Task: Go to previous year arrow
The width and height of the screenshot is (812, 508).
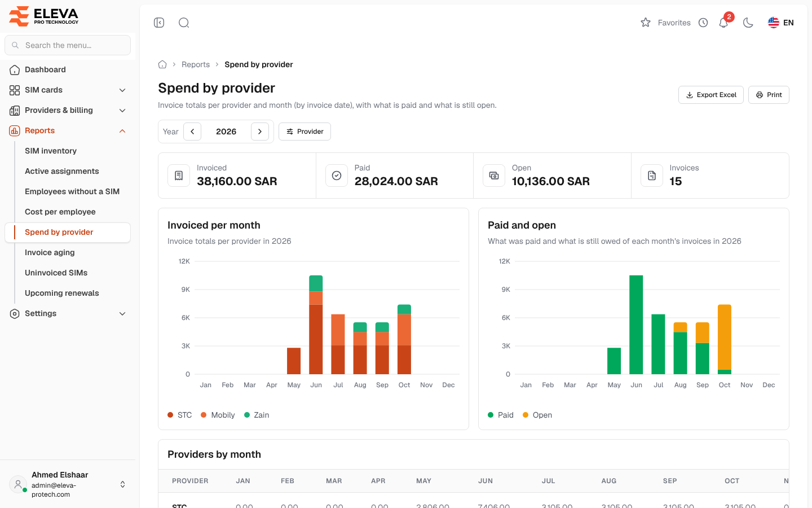Action: pos(192,132)
